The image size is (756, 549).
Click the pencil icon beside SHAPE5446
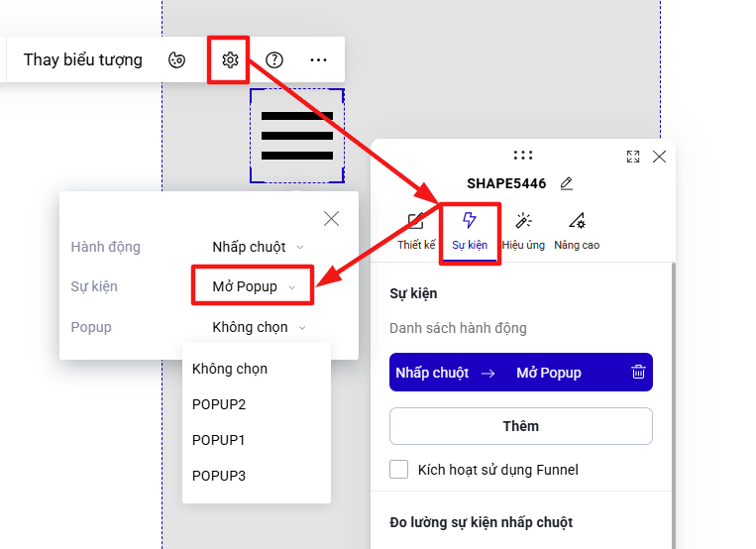click(567, 183)
